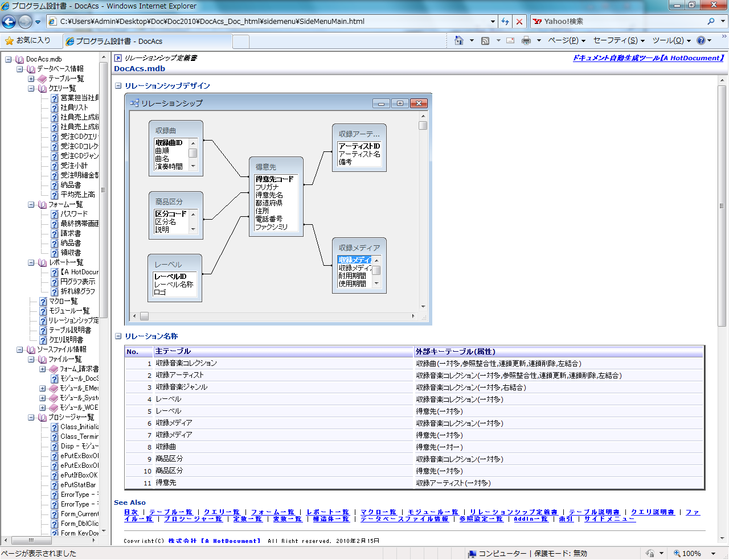This screenshot has width=729, height=560.
Task: Open the print options dropdown arrow
Action: coord(539,40)
